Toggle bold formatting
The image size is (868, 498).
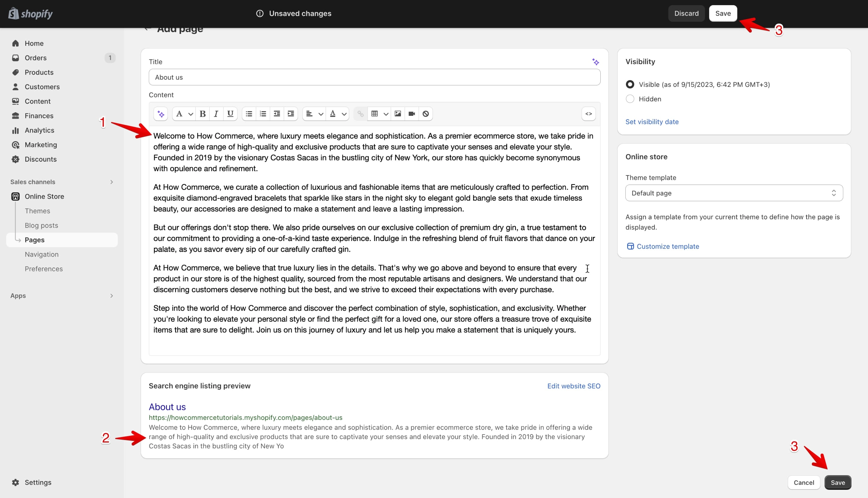pos(203,114)
